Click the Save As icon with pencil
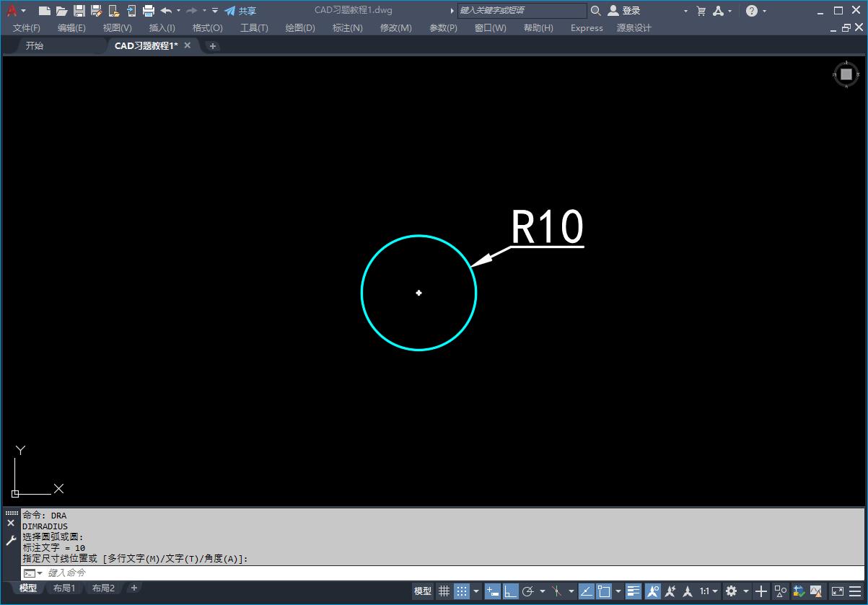Screen dimensions: 868x605 click(97, 11)
